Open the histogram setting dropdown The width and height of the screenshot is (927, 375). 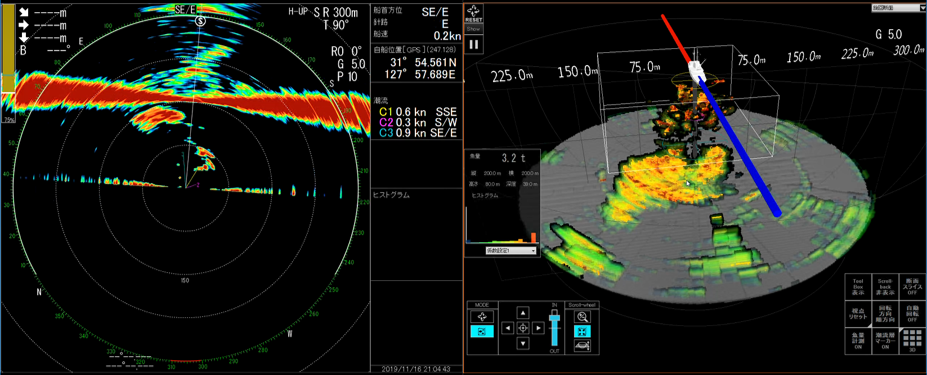[511, 251]
